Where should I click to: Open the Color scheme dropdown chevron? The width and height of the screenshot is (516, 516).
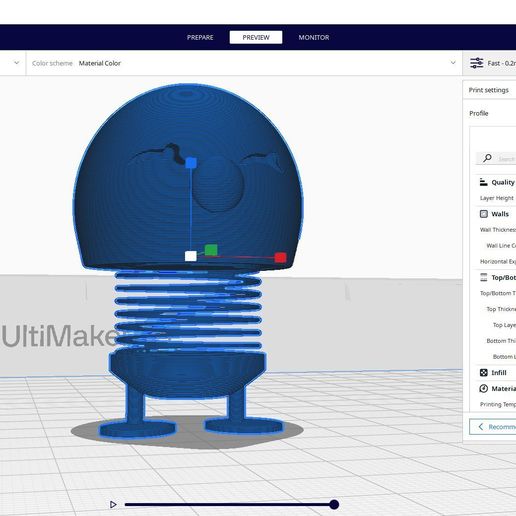pos(453,63)
